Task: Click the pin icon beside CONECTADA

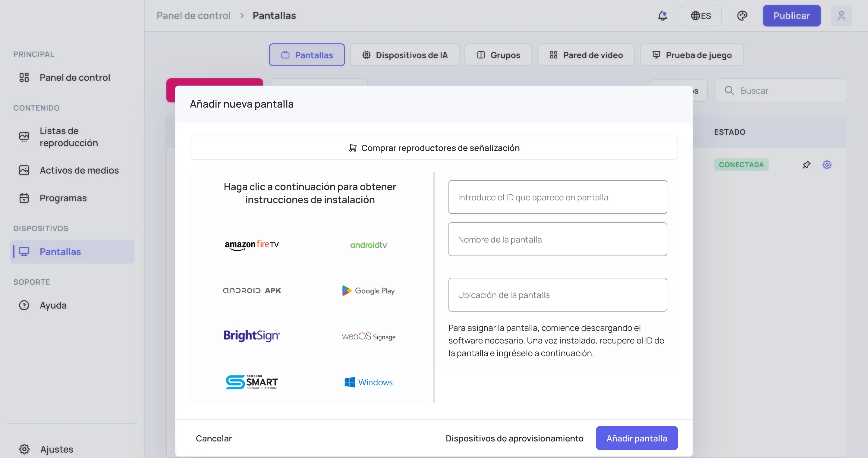Action: pyautogui.click(x=806, y=165)
